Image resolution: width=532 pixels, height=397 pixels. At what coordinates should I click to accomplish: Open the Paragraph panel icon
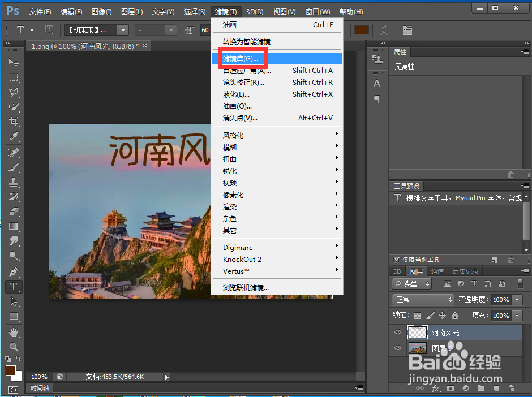coord(377,100)
